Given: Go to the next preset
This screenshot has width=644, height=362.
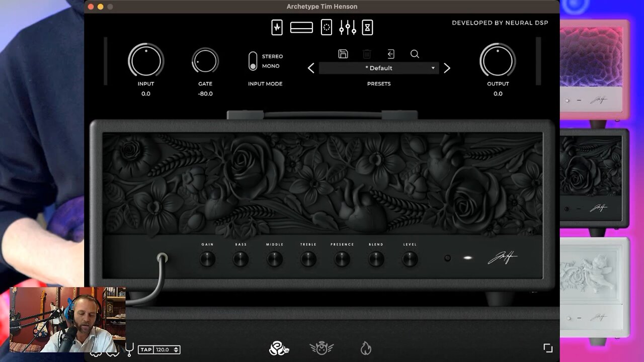Looking at the screenshot, I should (447, 68).
